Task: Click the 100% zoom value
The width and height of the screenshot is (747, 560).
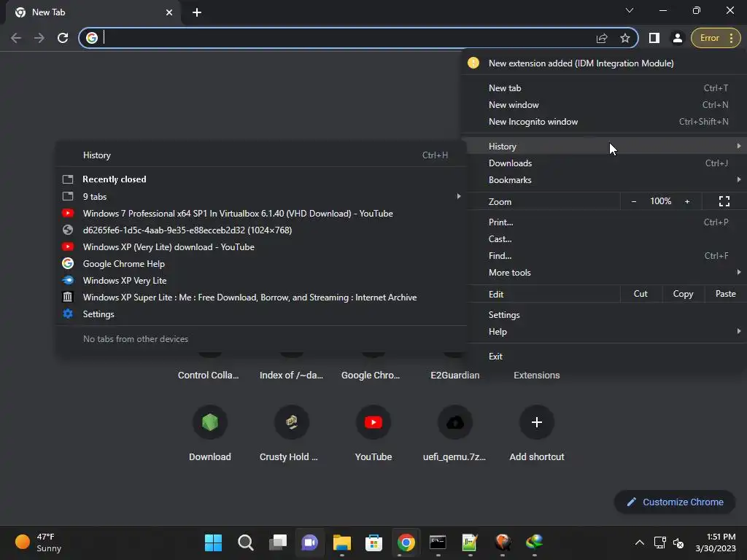Action: coord(660,201)
